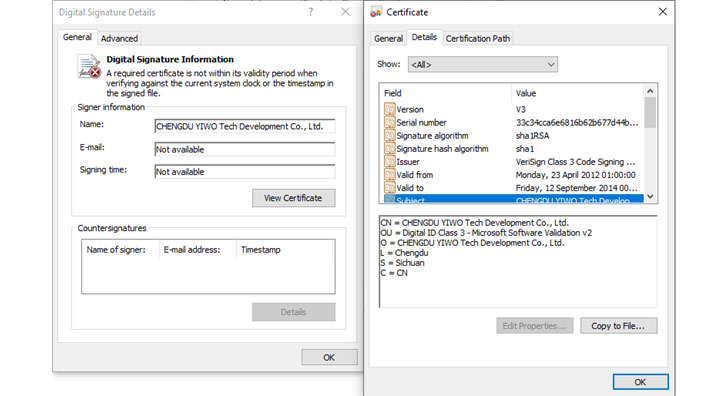Open the Show filter dropdown
The width and height of the screenshot is (728, 396).
coord(483,65)
